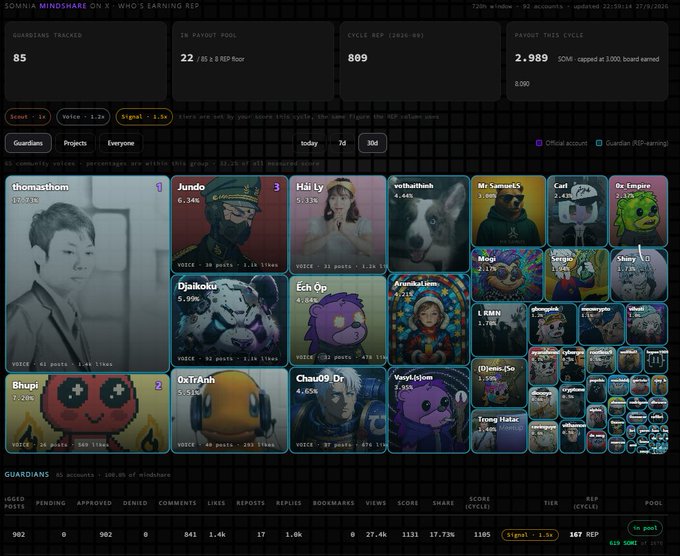Sort by the LIKES column header
The image size is (680, 556).
(x=216, y=503)
